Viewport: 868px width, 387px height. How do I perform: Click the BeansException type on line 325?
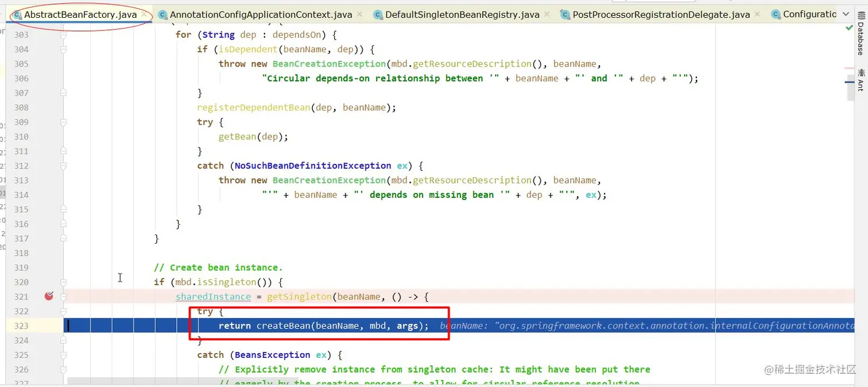(x=272, y=355)
